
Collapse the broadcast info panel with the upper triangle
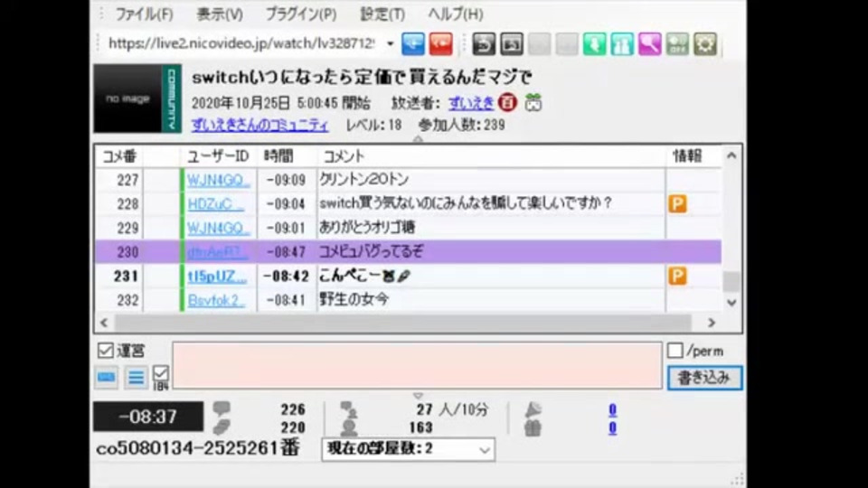click(418, 139)
